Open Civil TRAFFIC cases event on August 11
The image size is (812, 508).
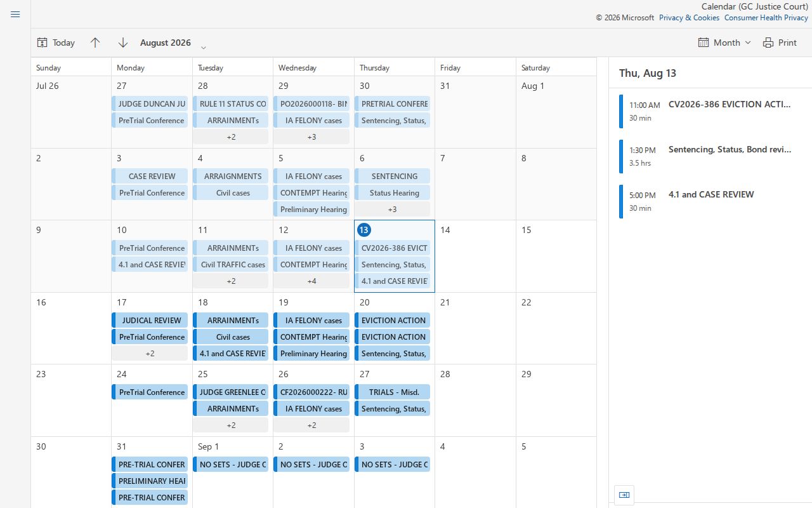click(x=231, y=264)
